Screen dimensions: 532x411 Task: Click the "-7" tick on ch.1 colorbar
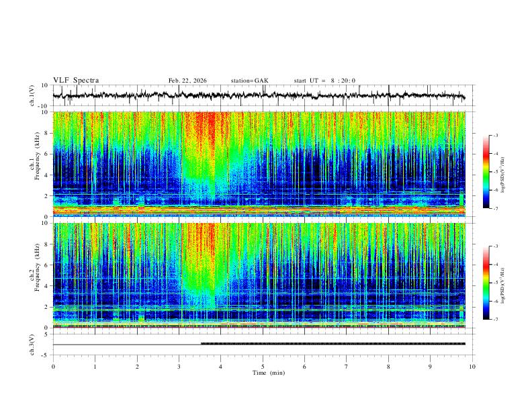(495, 208)
